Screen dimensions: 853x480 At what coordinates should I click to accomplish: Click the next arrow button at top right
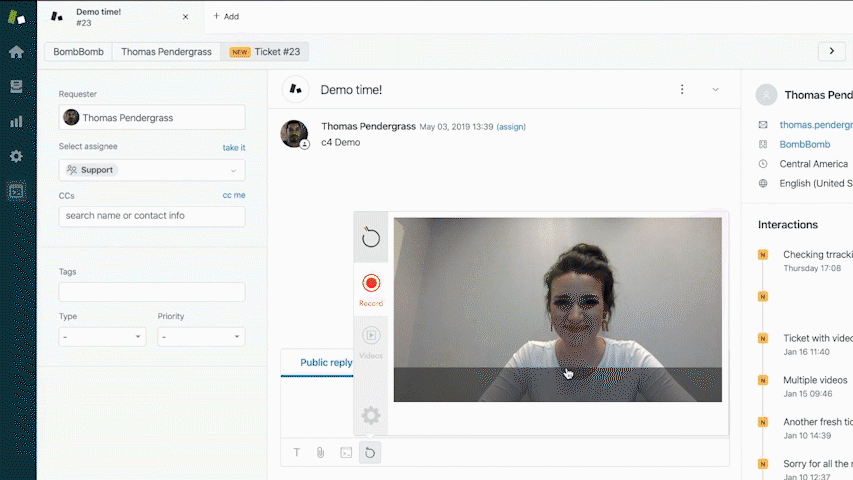coord(832,51)
